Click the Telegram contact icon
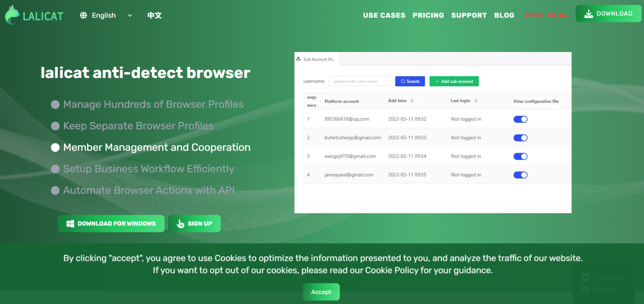This screenshot has width=644, height=304. (585, 277)
